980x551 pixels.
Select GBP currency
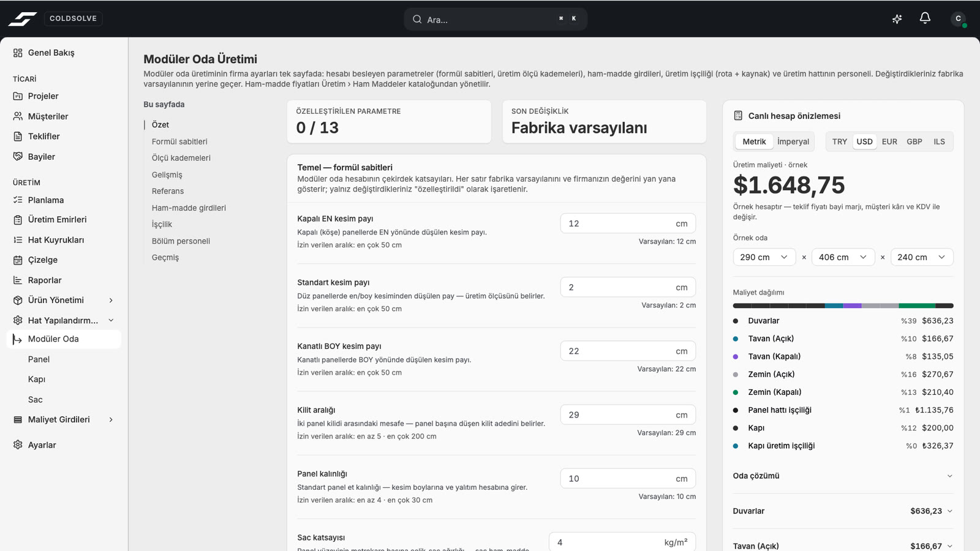coord(914,141)
